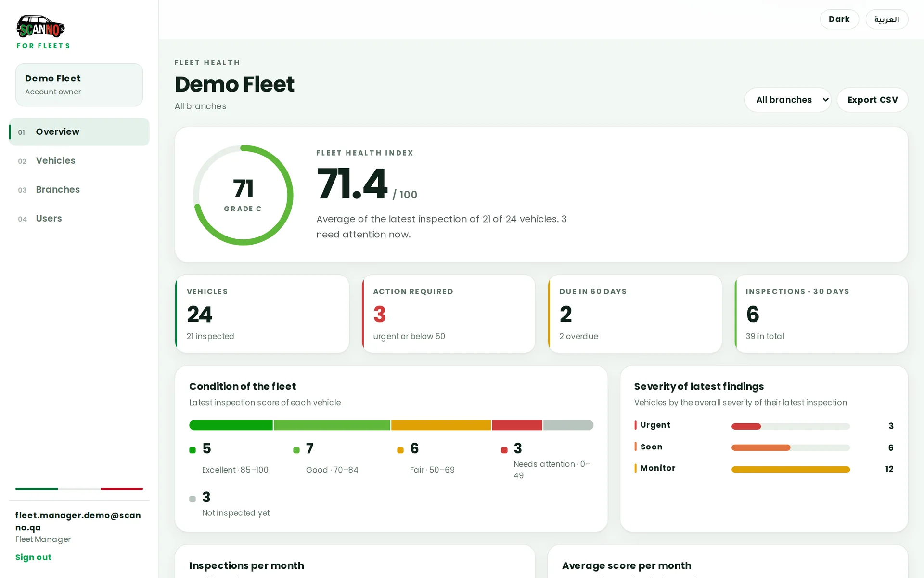The image size is (924, 578).
Task: Select the Demo Fleet account card
Action: pyautogui.click(x=79, y=85)
